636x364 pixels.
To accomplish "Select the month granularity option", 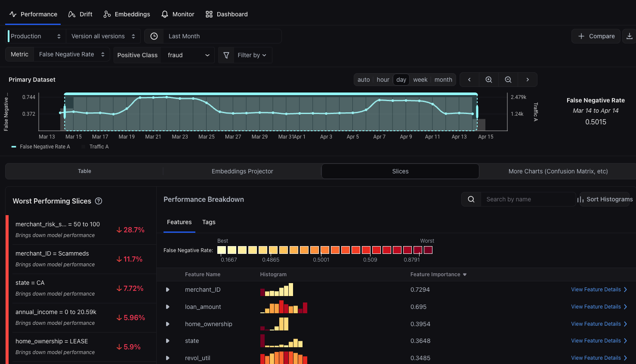I will point(443,80).
